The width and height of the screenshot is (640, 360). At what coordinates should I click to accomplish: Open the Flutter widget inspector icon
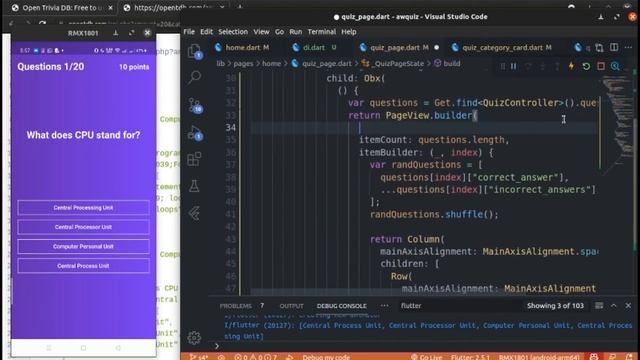(615, 66)
